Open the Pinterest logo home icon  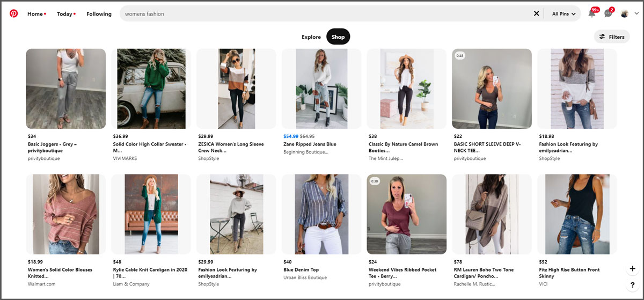tap(13, 13)
